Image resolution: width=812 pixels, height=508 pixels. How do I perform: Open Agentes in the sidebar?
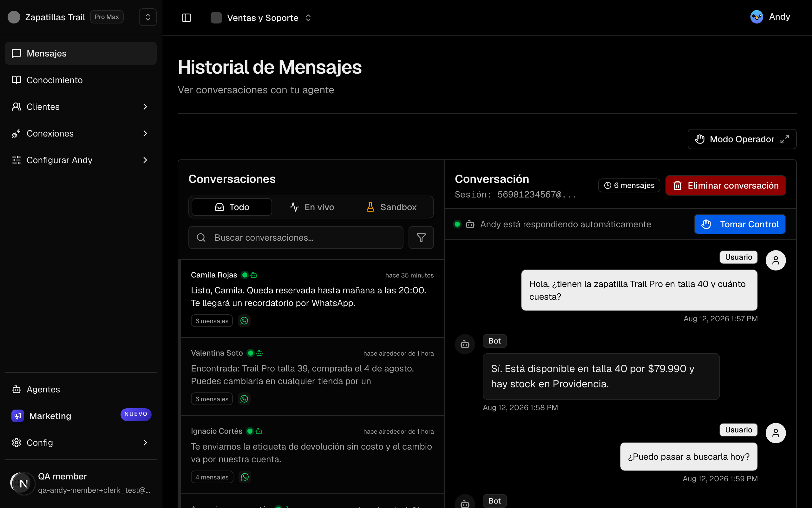[x=81, y=389]
